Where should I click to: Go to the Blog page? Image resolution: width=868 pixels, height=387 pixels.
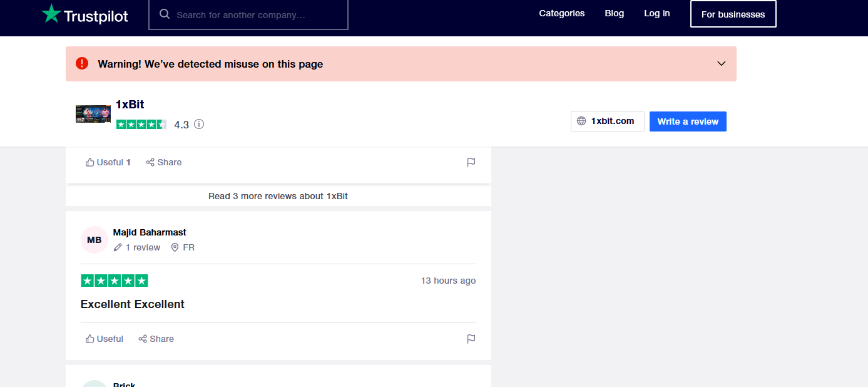pyautogui.click(x=615, y=13)
